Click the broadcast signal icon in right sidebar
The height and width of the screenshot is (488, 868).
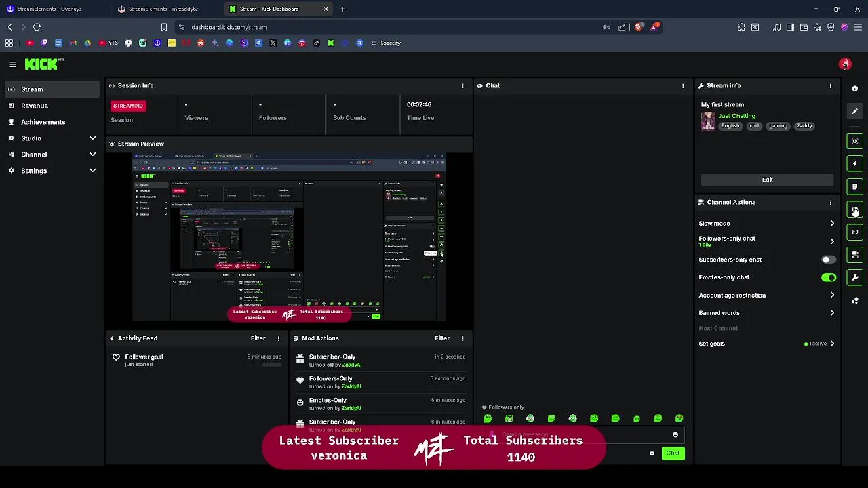click(x=855, y=232)
